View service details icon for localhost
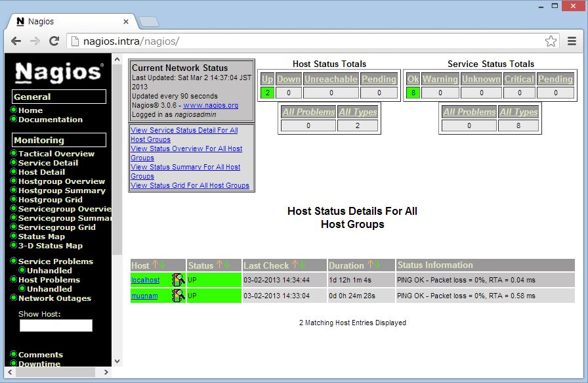This screenshot has width=588, height=383. pos(178,280)
